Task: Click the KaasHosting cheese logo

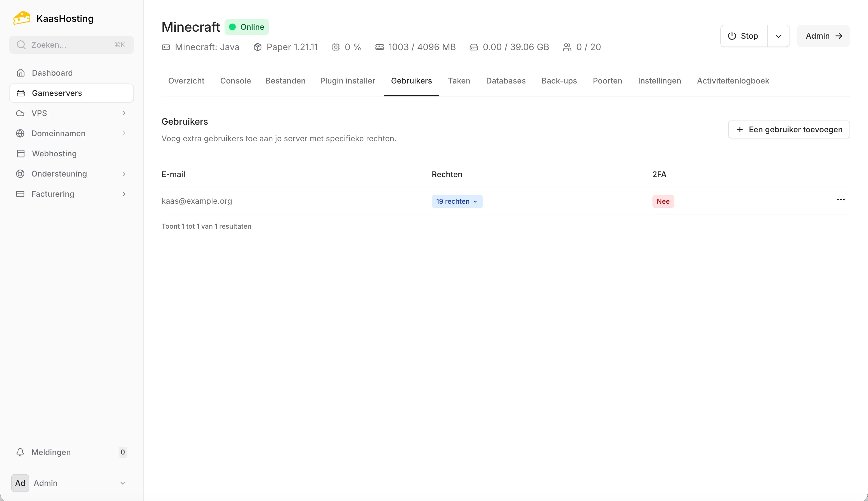Action: pyautogui.click(x=21, y=18)
